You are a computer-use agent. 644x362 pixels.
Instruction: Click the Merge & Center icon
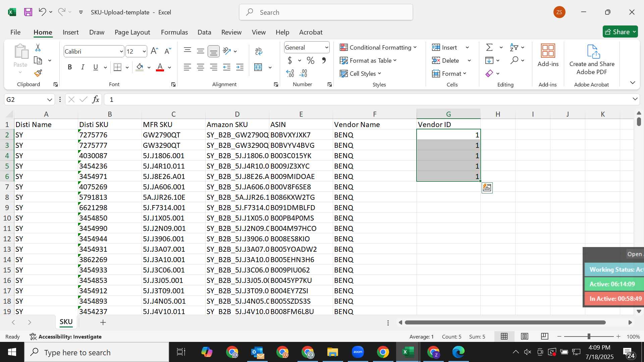258,67
